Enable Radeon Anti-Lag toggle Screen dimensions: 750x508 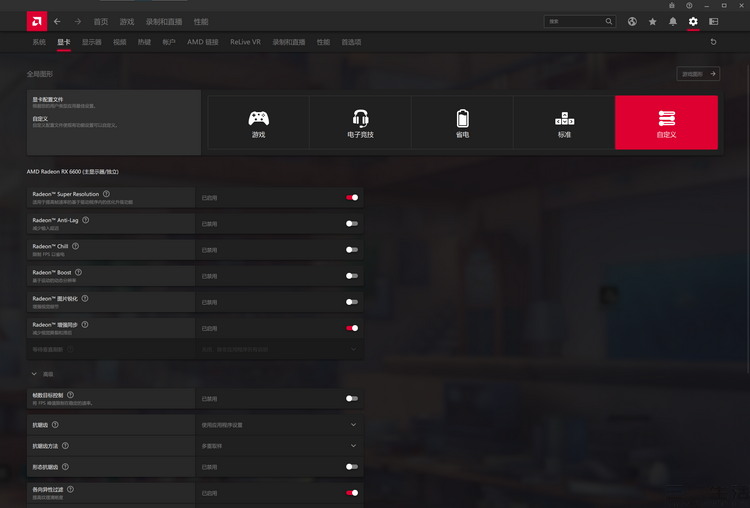pos(352,223)
